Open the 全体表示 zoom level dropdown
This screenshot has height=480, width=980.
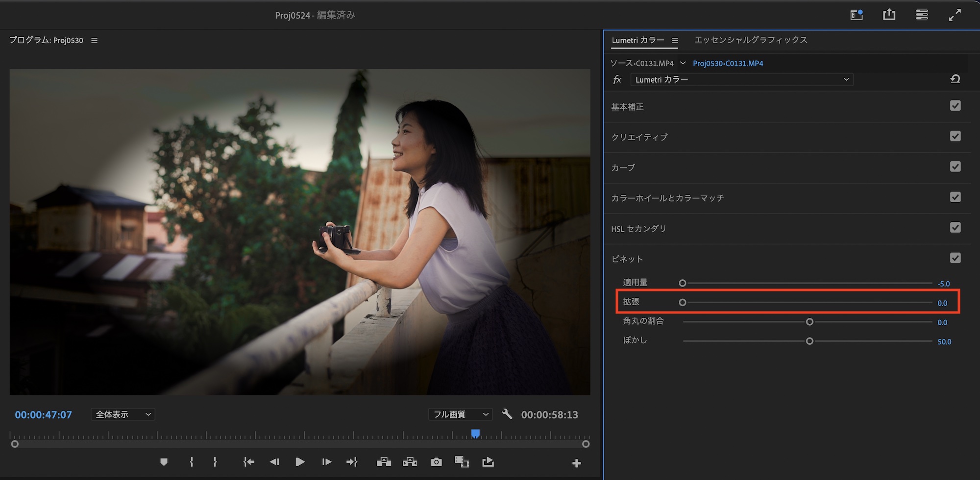pos(123,414)
